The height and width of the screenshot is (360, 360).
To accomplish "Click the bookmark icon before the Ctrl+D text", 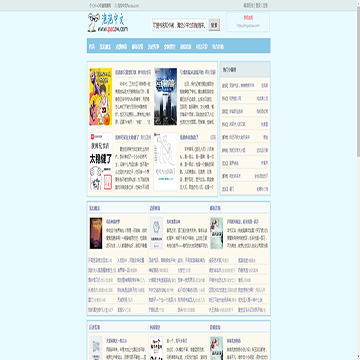I will 90,5.
